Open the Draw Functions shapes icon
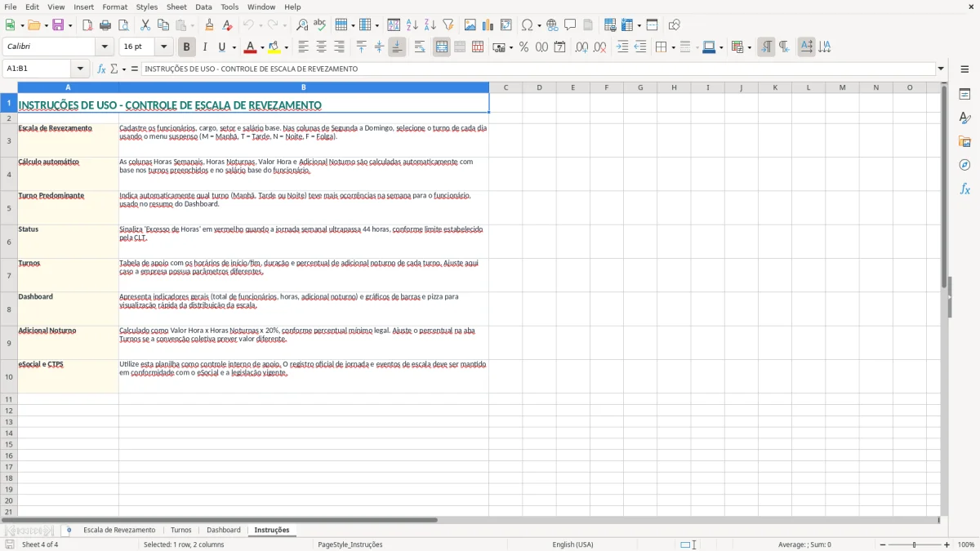Screen dimensions: 980x551 point(675,25)
